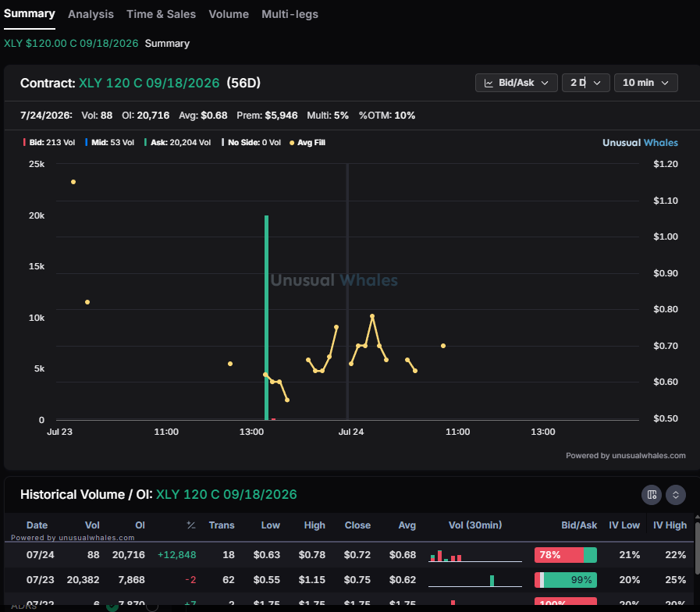Click the Jul 24 vertical day marker
This screenshot has width=700, height=612.
[x=348, y=292]
